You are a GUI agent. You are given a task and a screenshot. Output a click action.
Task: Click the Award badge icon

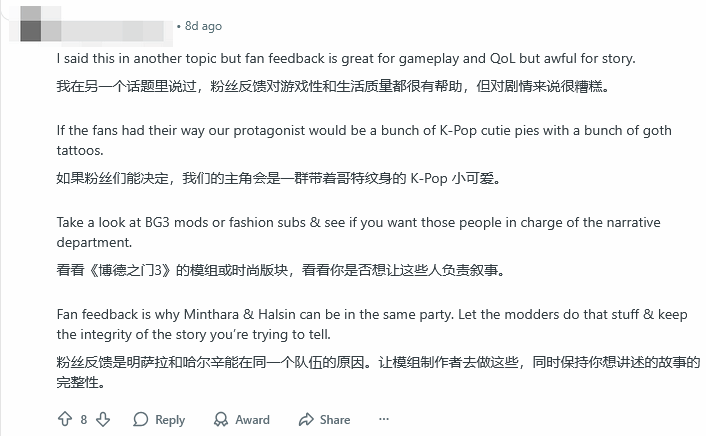(221, 420)
